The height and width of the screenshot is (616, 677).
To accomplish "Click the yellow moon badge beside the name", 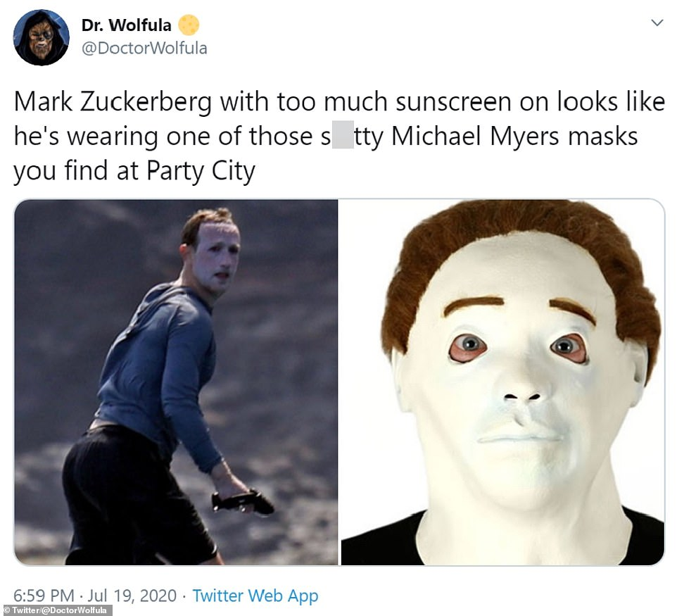I will 189,25.
